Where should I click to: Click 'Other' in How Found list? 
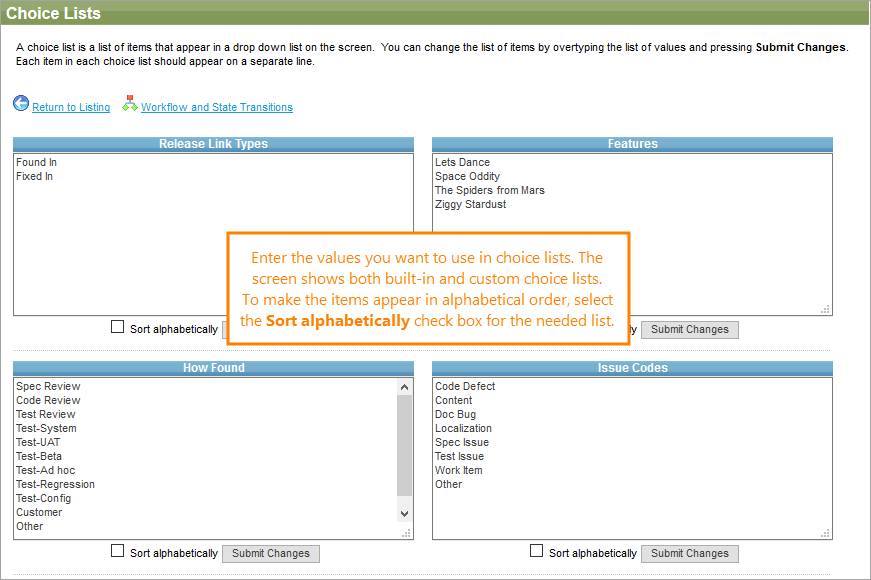29,526
